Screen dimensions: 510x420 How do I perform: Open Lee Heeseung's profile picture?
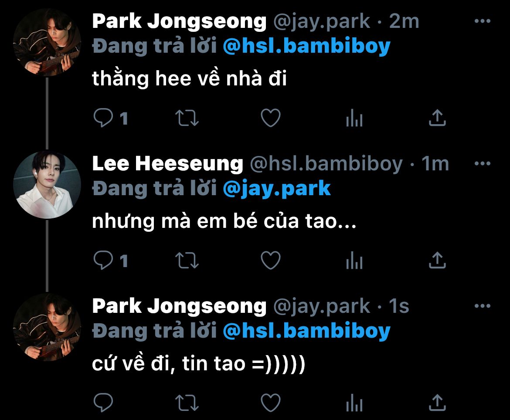pos(47,185)
